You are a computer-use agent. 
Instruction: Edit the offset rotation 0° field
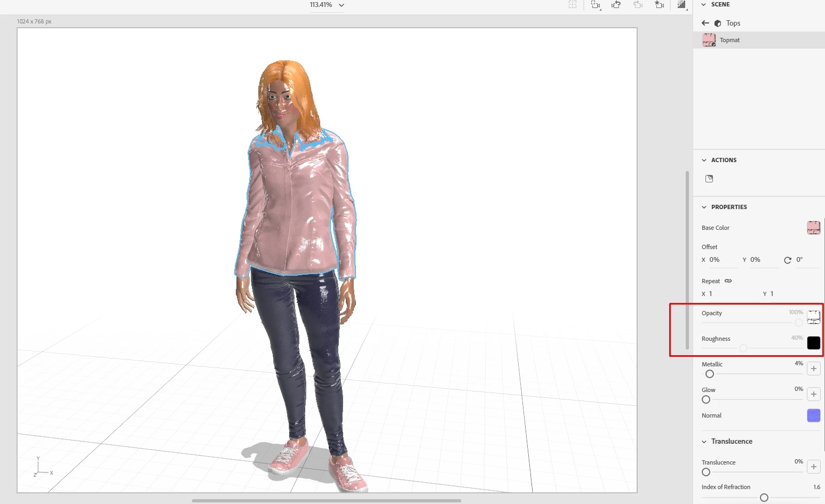(807, 260)
